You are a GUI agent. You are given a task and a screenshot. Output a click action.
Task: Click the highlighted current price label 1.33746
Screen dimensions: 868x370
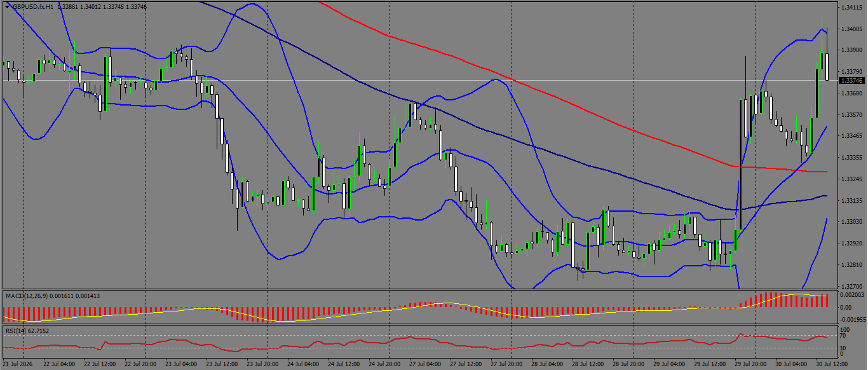tap(852, 81)
